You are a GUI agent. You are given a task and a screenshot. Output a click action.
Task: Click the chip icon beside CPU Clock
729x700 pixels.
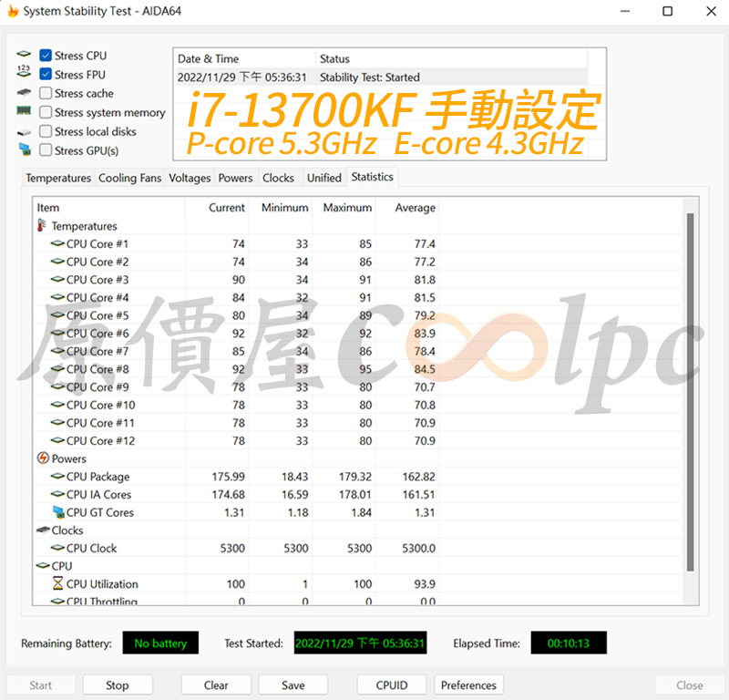(x=57, y=548)
